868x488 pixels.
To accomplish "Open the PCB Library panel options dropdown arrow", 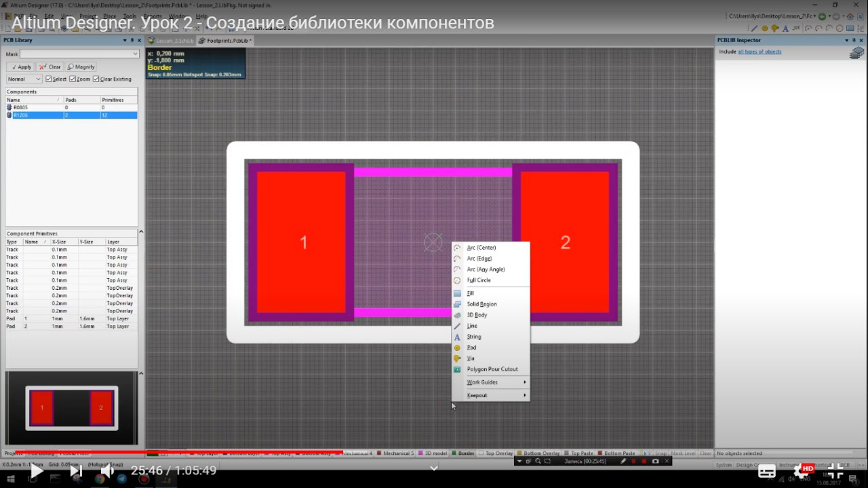I will pyautogui.click(x=125, y=40).
